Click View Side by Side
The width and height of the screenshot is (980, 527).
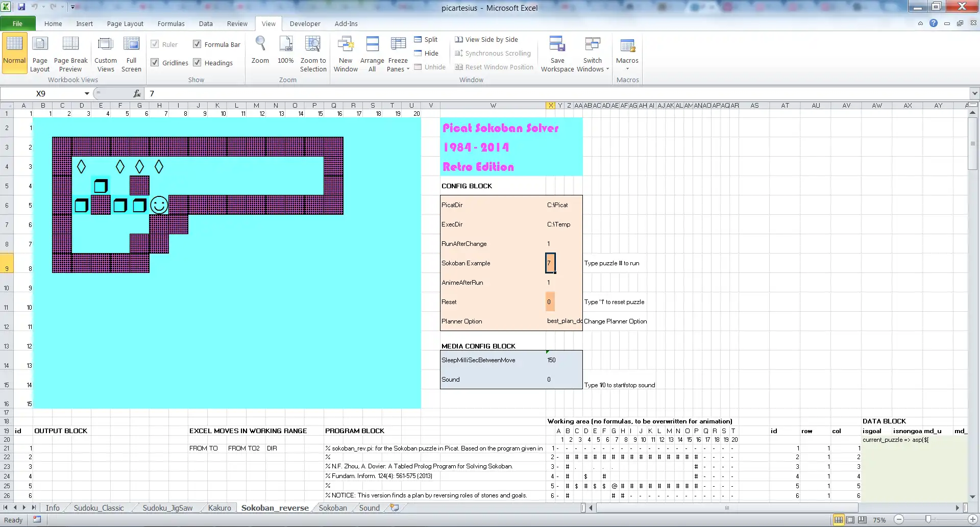[486, 39]
